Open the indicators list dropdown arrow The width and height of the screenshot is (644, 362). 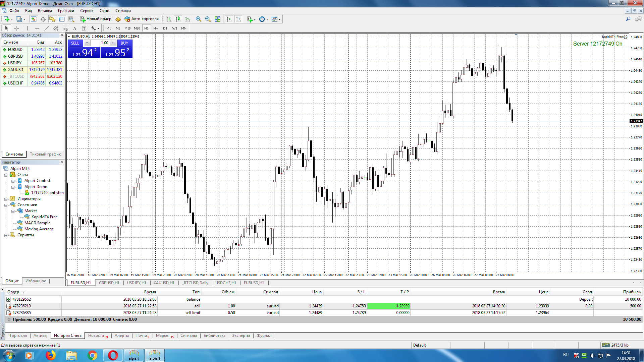pyautogui.click(x=255, y=19)
